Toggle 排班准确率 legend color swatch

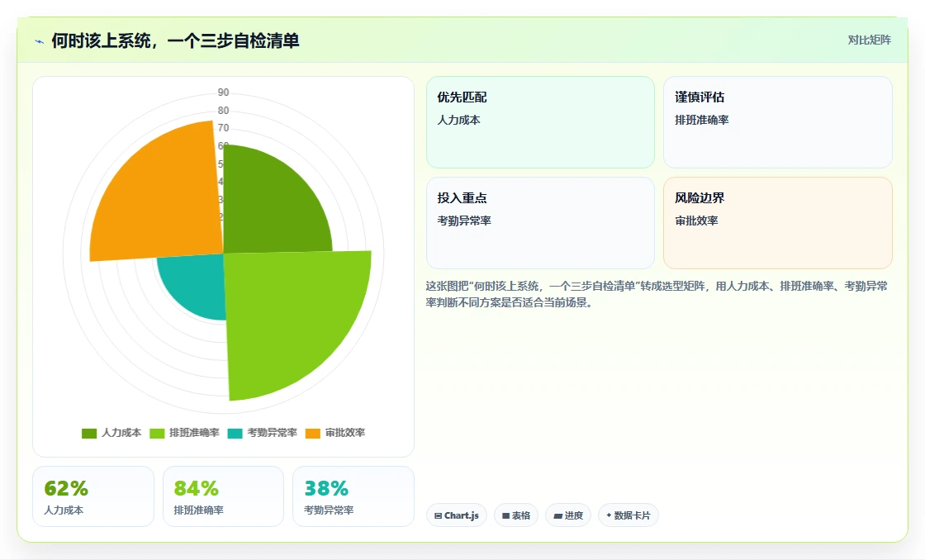[x=157, y=433]
